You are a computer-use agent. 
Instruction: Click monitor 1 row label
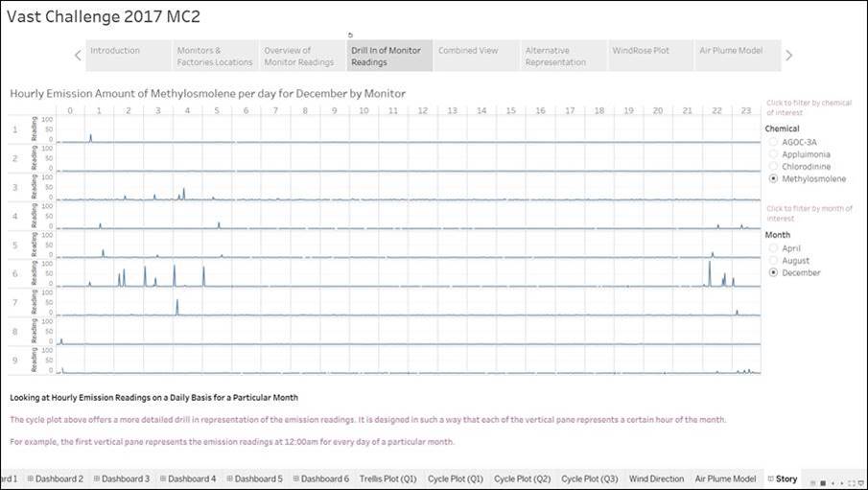15,129
